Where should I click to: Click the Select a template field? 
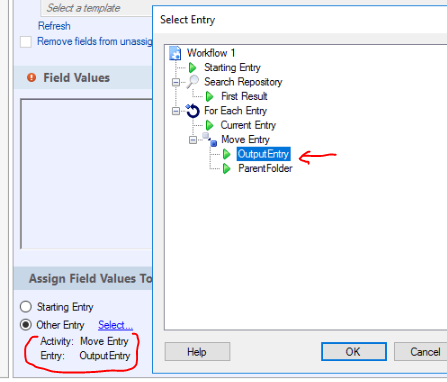point(96,8)
